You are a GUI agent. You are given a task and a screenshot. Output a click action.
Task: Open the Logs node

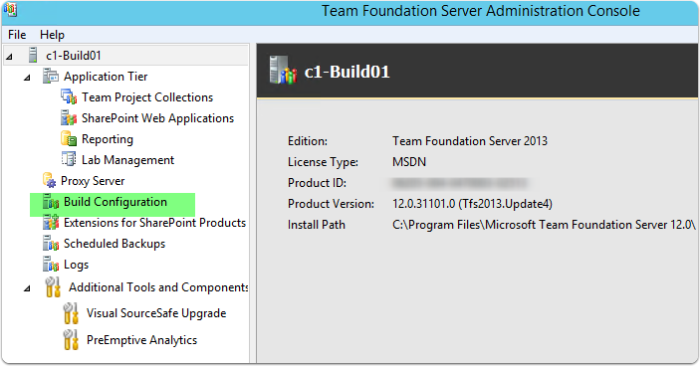76,265
